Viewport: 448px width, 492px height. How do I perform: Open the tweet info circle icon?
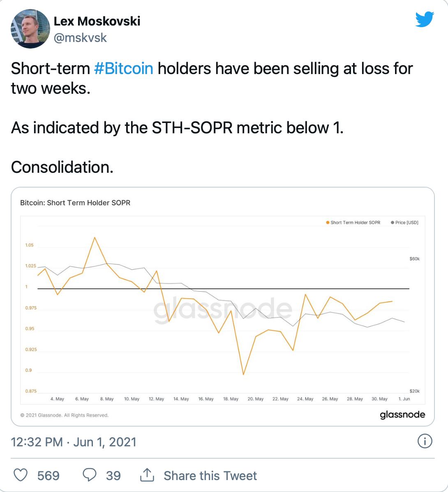click(425, 441)
